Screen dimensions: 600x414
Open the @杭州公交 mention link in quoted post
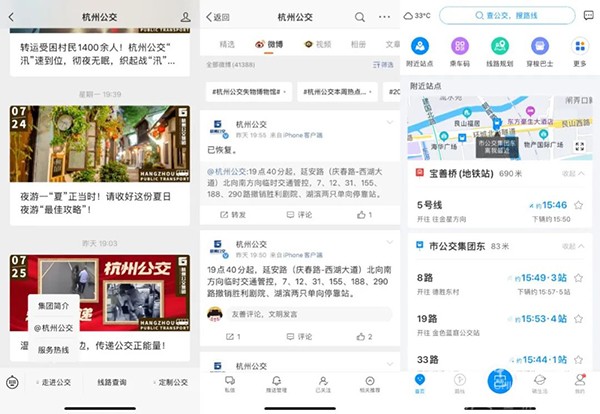[x=227, y=172]
